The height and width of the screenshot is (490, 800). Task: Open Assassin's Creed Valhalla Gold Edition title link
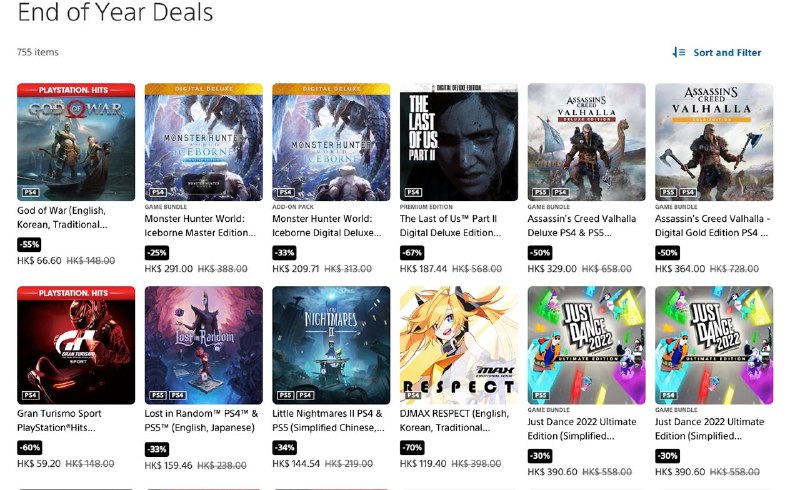[712, 224]
